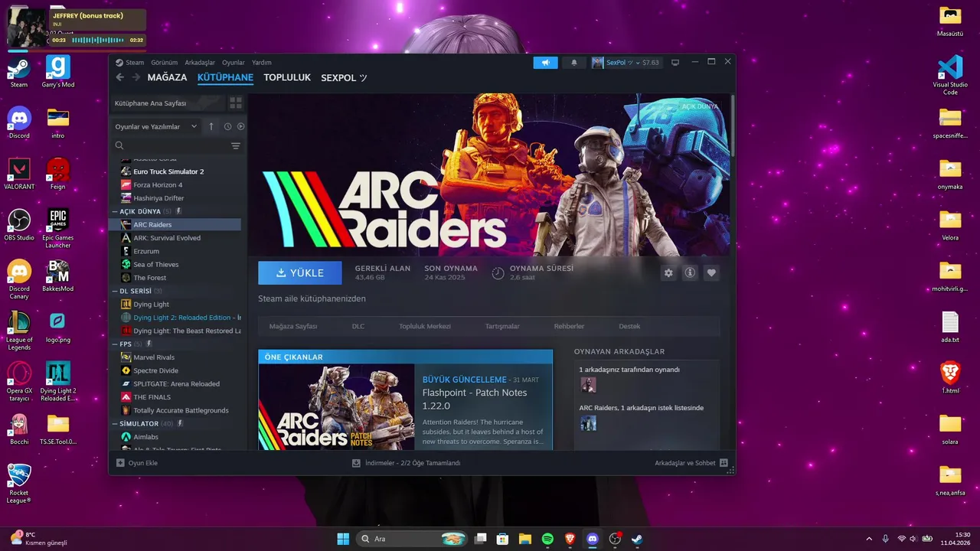Screen dimensions: 980x551
Task: Add ARC Raiders to favorites heart
Action: [711, 272]
